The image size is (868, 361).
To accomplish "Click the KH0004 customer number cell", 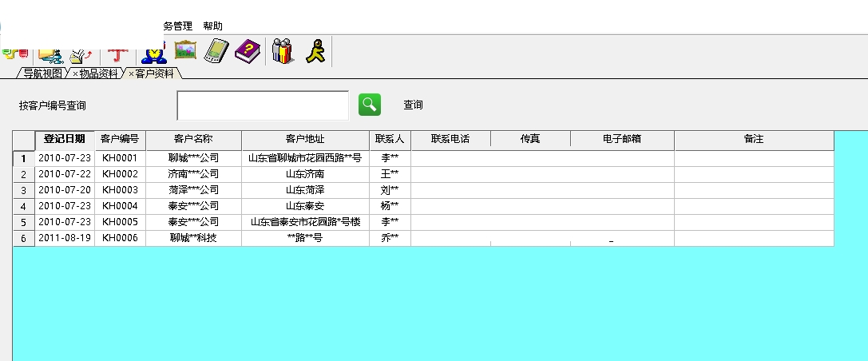I will tap(120, 206).
